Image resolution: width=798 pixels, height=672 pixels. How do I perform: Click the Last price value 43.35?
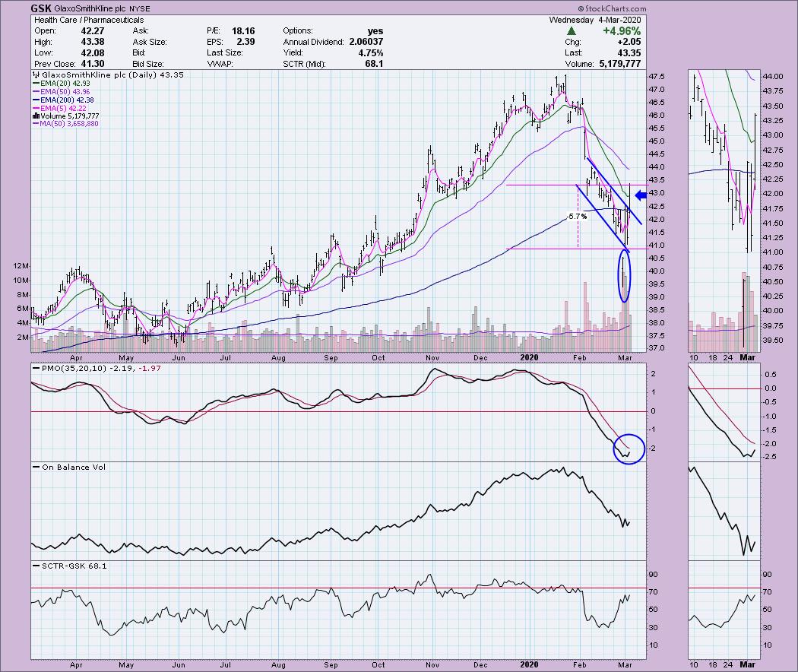(629, 53)
